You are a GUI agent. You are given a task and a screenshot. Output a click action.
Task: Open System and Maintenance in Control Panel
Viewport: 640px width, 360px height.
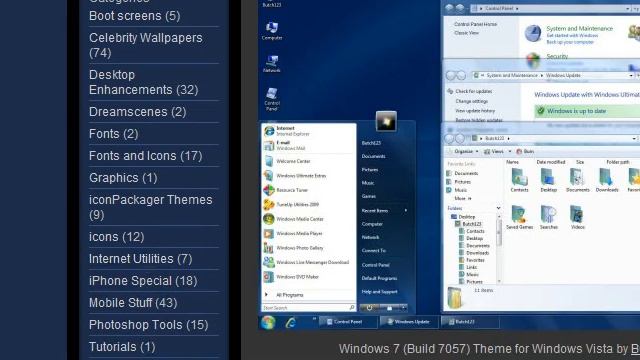[579, 29]
